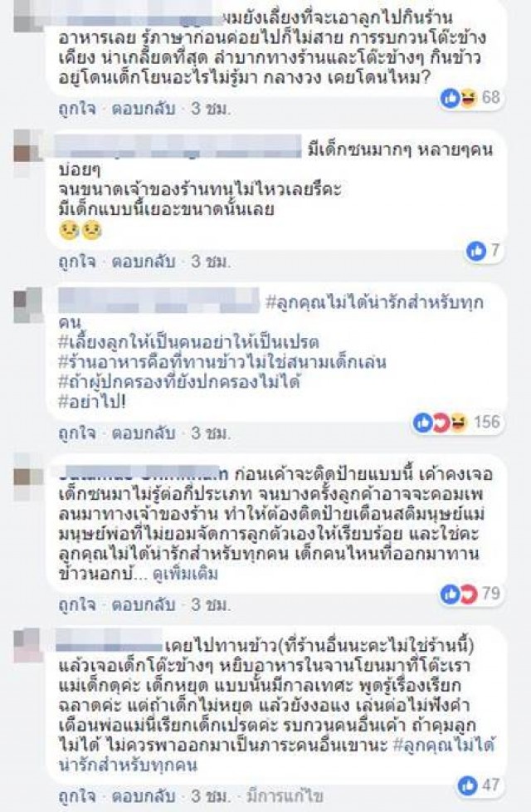Viewport: 531px width, 812px height.
Task: Open the like reaction showing 7
Action: tap(484, 252)
